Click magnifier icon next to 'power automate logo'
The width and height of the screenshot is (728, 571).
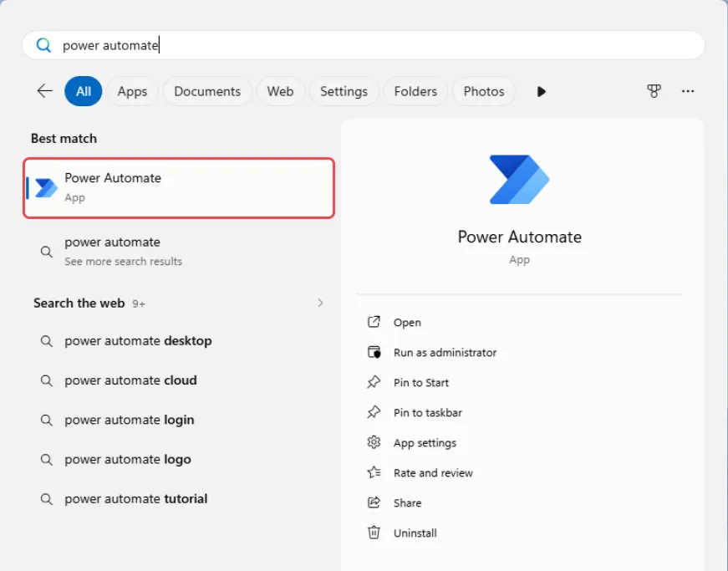click(x=47, y=460)
